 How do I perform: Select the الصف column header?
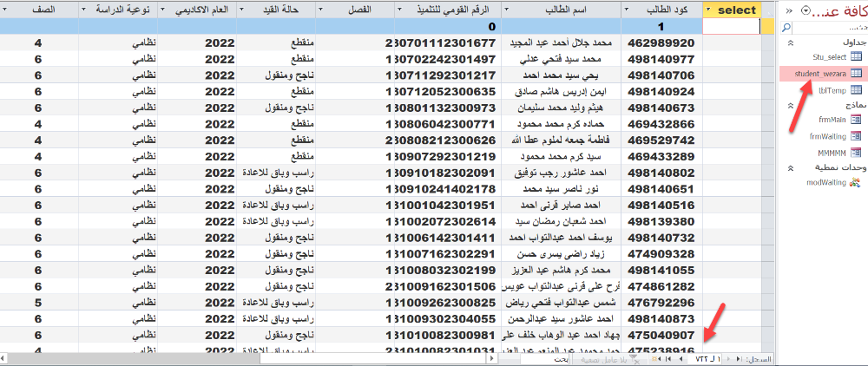click(39, 10)
